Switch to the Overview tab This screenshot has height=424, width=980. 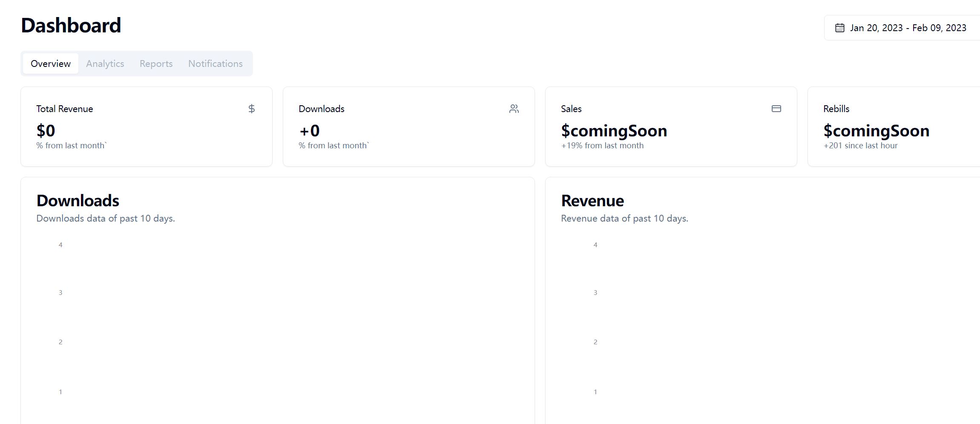[51, 63]
